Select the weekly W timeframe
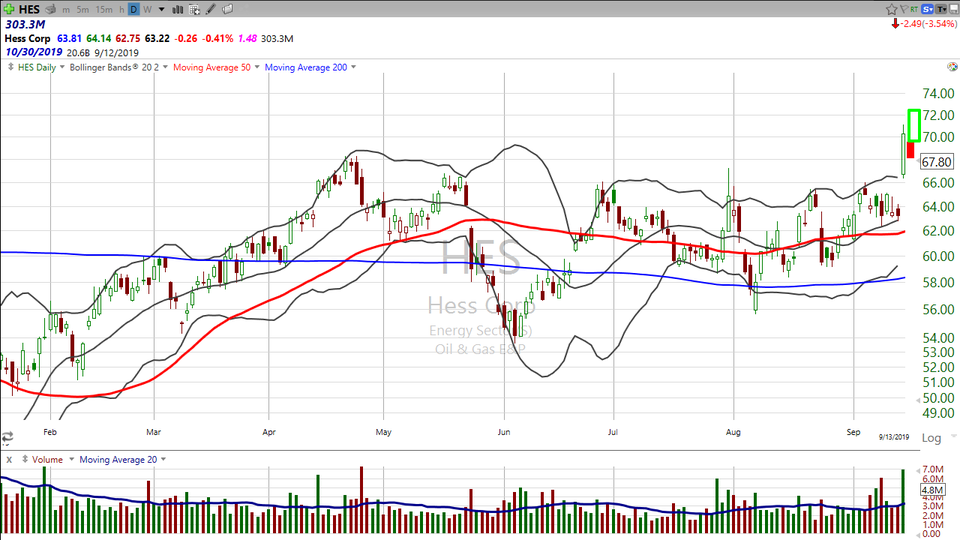The image size is (960, 540). click(147, 9)
